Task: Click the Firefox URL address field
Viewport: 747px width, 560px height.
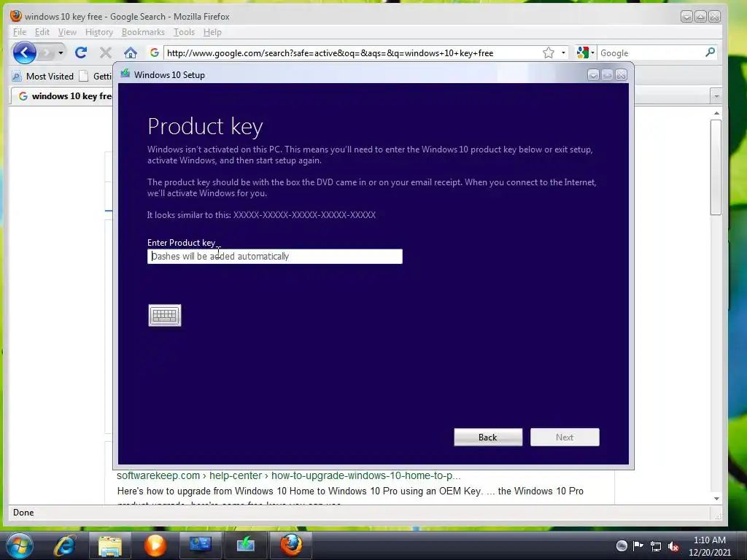Action: (352, 52)
